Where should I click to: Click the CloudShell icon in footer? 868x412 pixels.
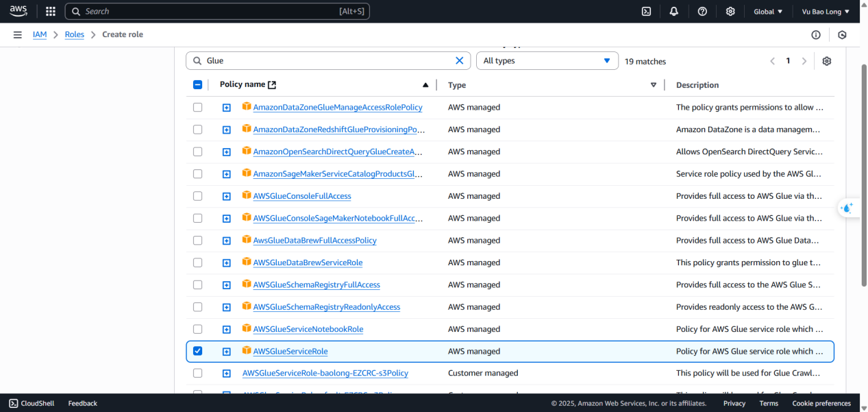pyautogui.click(x=14, y=403)
